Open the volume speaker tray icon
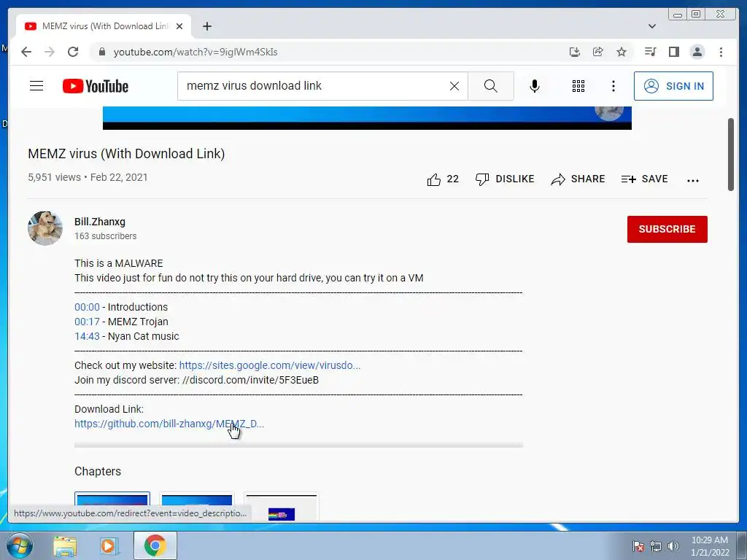The width and height of the screenshot is (747, 560). point(673,546)
